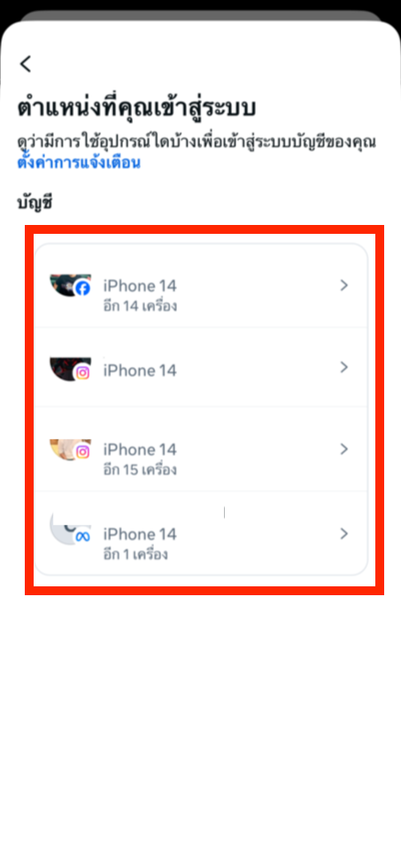Go back using the top-left arrow
The width and height of the screenshot is (401, 868).
pos(26,64)
